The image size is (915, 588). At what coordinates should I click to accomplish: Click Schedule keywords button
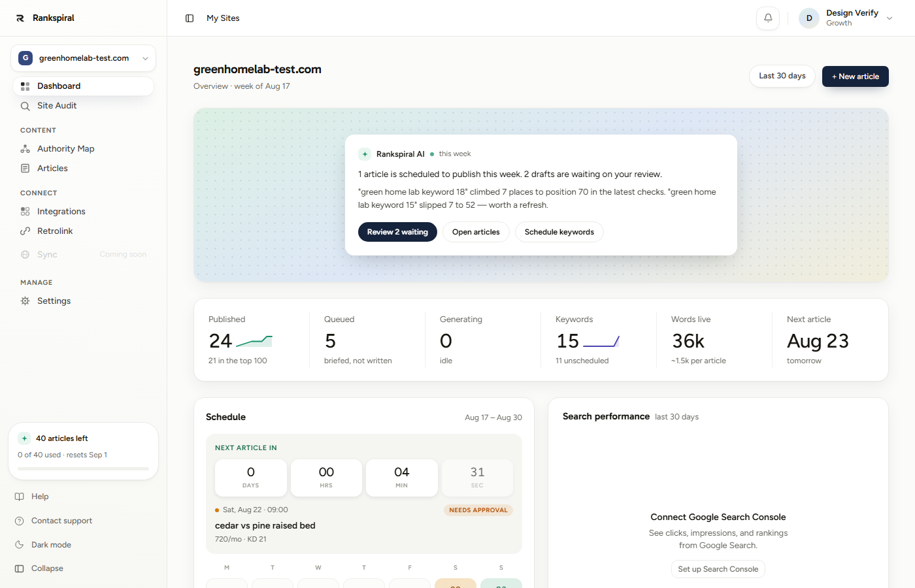[559, 232]
